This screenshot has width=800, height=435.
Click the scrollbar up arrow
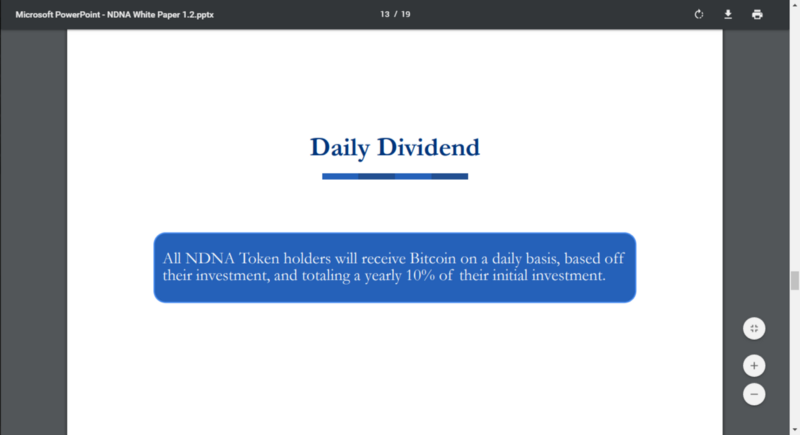click(x=795, y=3)
